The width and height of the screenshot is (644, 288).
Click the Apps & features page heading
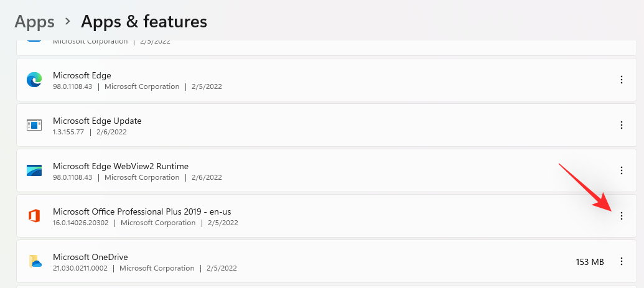click(x=144, y=22)
